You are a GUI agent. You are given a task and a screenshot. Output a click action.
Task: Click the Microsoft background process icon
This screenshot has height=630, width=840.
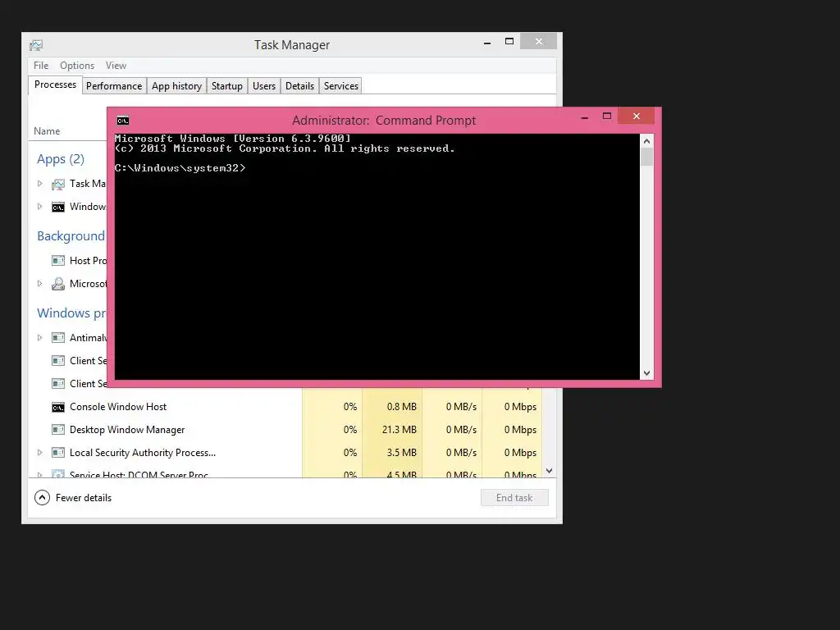[58, 284]
